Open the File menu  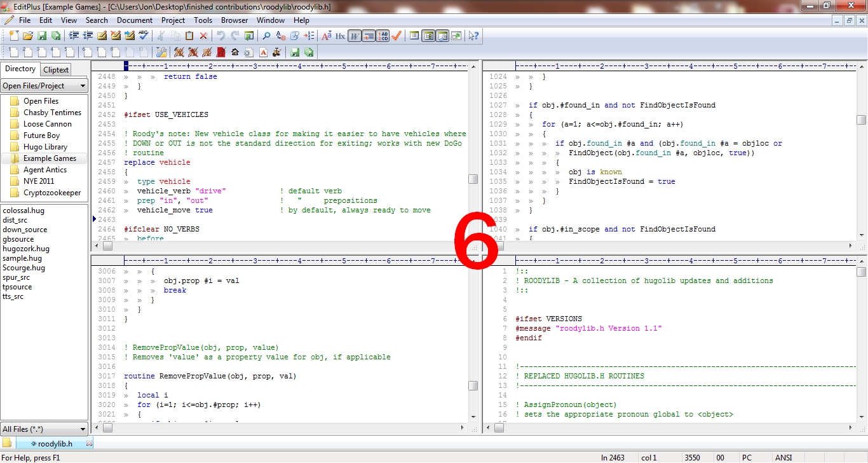click(x=25, y=20)
